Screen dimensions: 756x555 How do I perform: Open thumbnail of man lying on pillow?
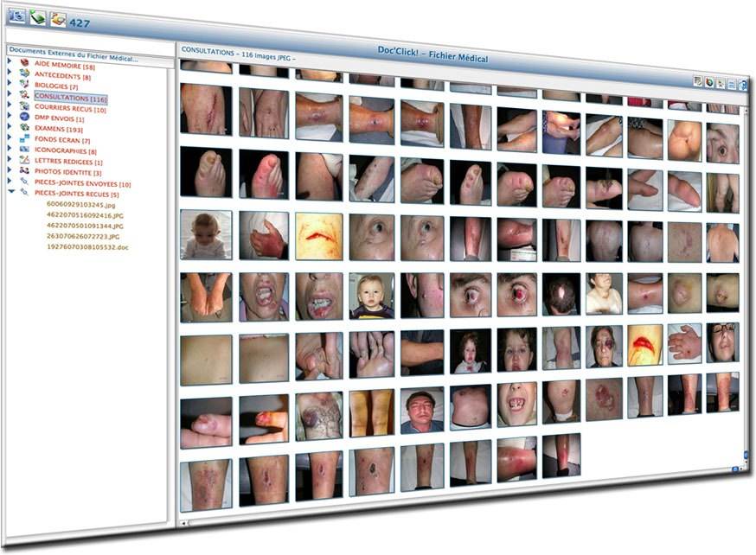(x=422, y=410)
